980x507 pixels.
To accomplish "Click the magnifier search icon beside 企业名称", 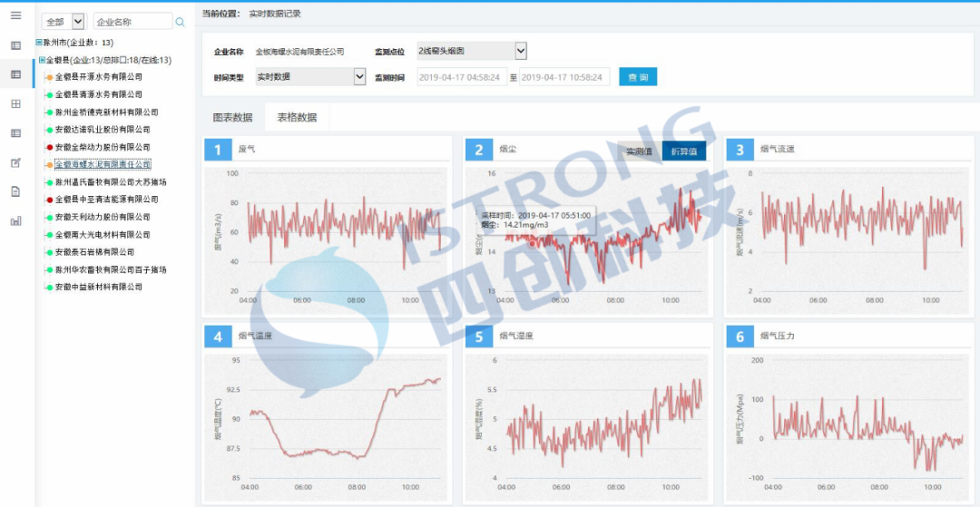I will click(180, 22).
